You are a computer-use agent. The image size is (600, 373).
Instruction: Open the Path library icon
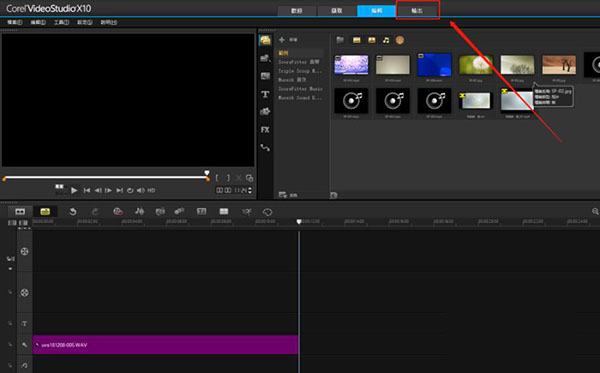(265, 147)
